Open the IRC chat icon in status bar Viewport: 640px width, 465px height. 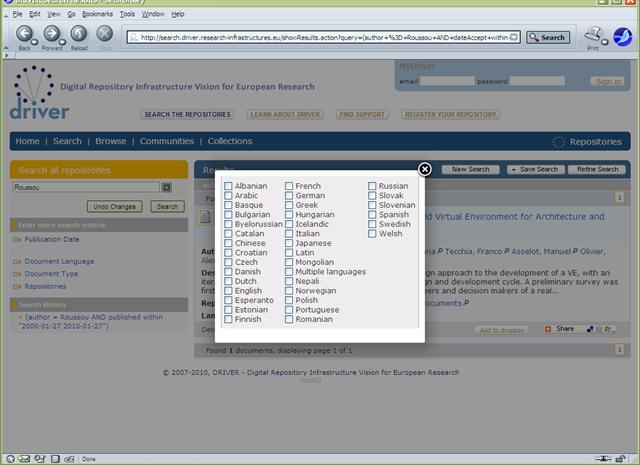(x=69, y=459)
